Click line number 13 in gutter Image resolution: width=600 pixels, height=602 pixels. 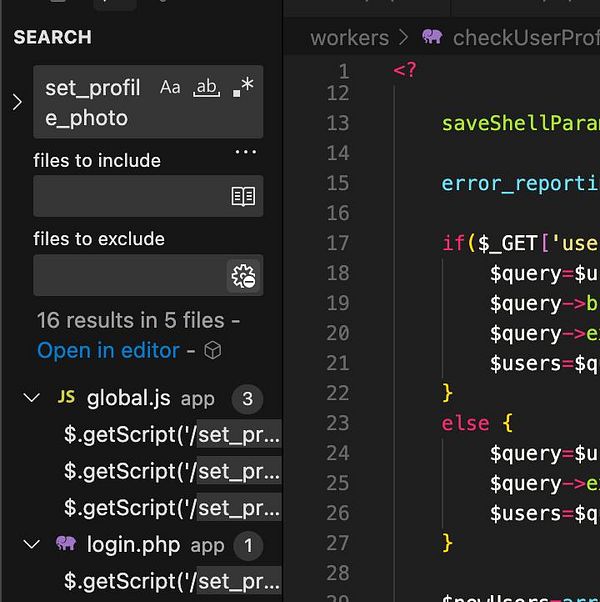click(x=338, y=123)
